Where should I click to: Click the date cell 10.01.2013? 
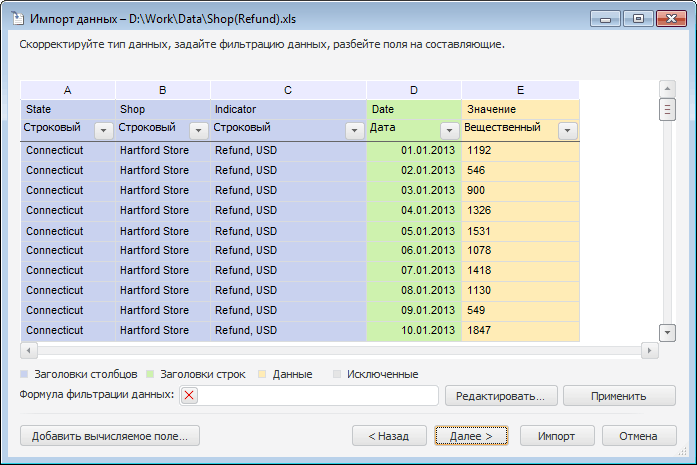(x=414, y=331)
